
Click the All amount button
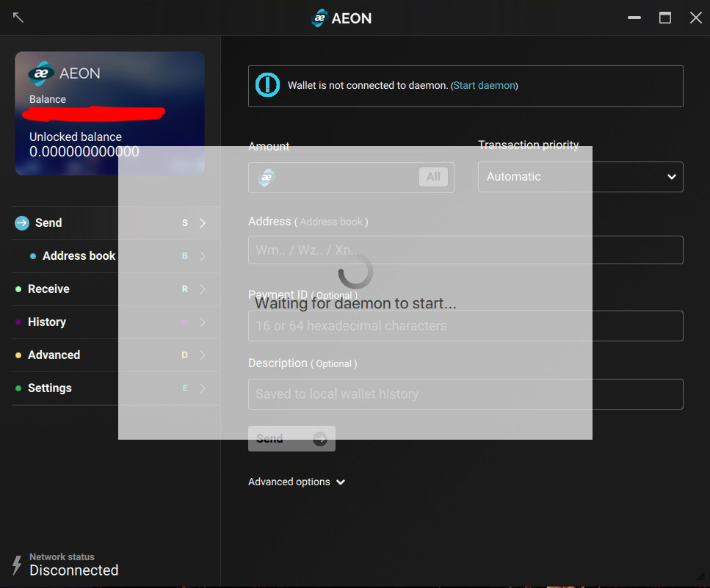433,176
